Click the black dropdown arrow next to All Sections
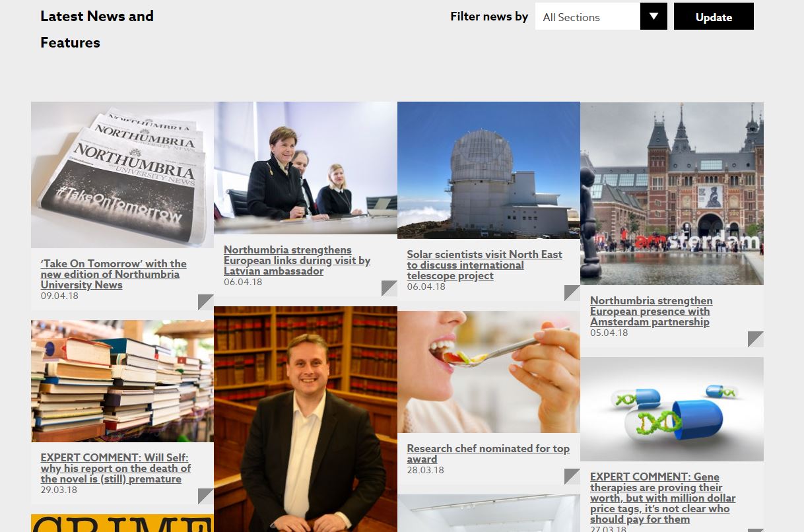804x532 pixels. point(653,17)
